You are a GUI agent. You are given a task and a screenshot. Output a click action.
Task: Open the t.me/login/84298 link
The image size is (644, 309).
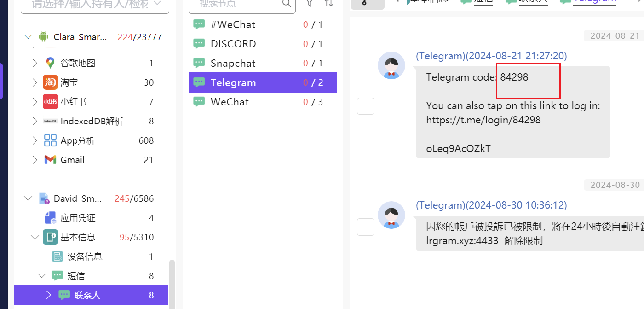(x=483, y=120)
